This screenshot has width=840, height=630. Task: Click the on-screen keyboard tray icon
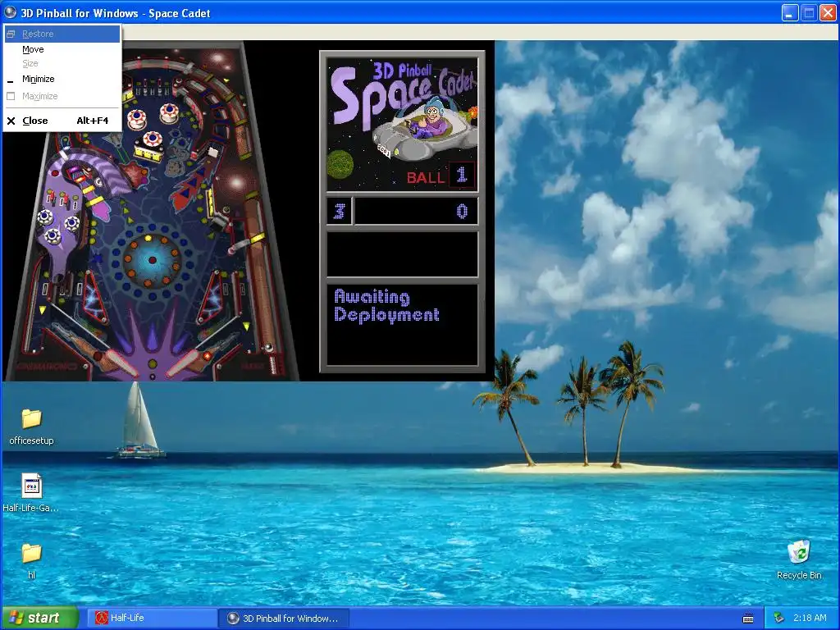coord(748,619)
